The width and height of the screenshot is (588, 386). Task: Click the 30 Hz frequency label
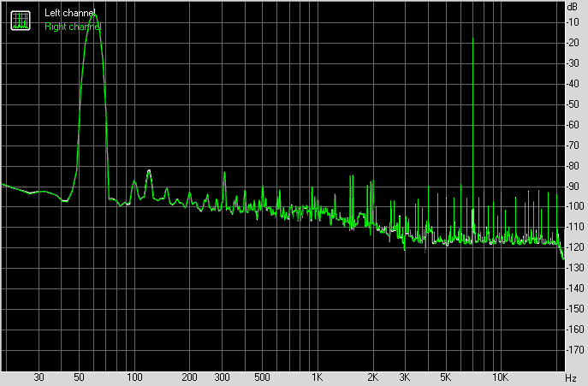tap(39, 377)
